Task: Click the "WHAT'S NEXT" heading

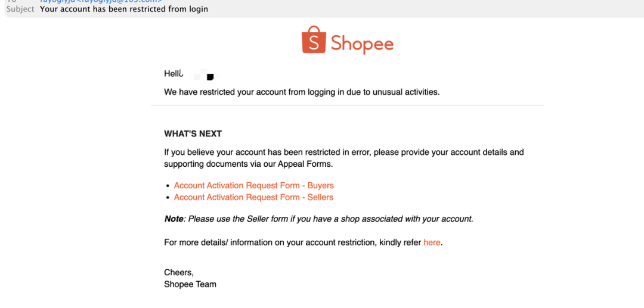Action: tap(193, 134)
